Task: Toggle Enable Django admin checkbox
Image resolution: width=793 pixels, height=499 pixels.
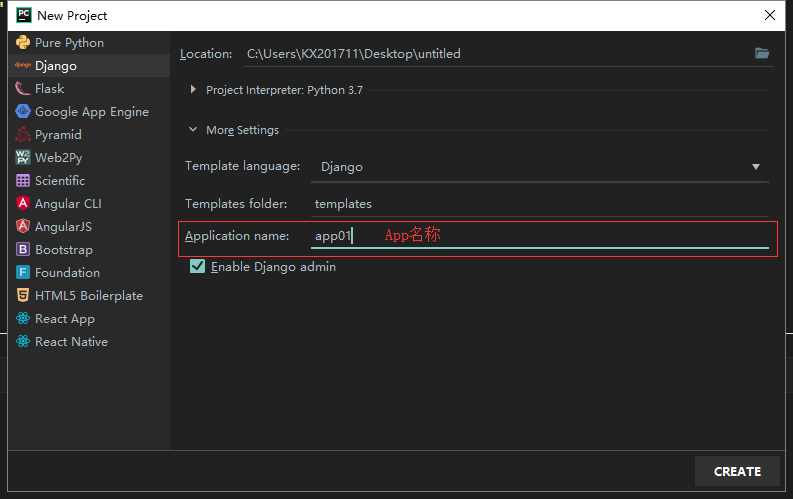Action: point(197,266)
